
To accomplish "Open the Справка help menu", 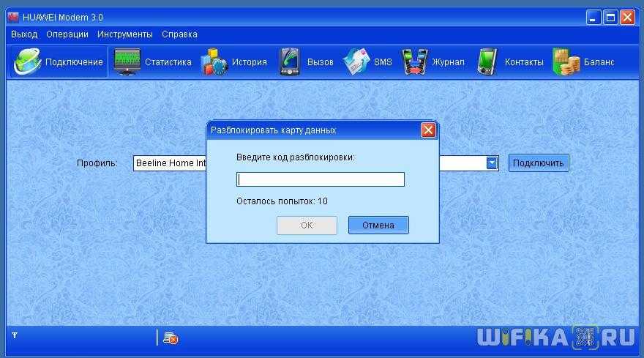I will click(179, 34).
